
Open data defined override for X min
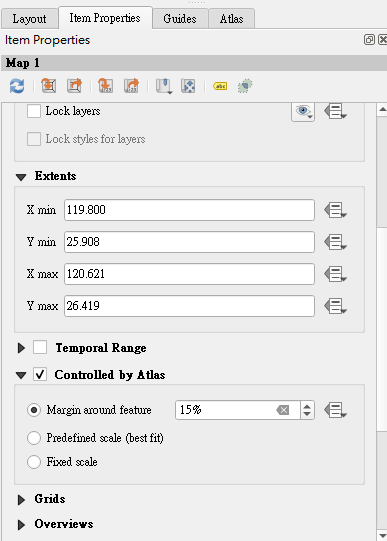[335, 210]
